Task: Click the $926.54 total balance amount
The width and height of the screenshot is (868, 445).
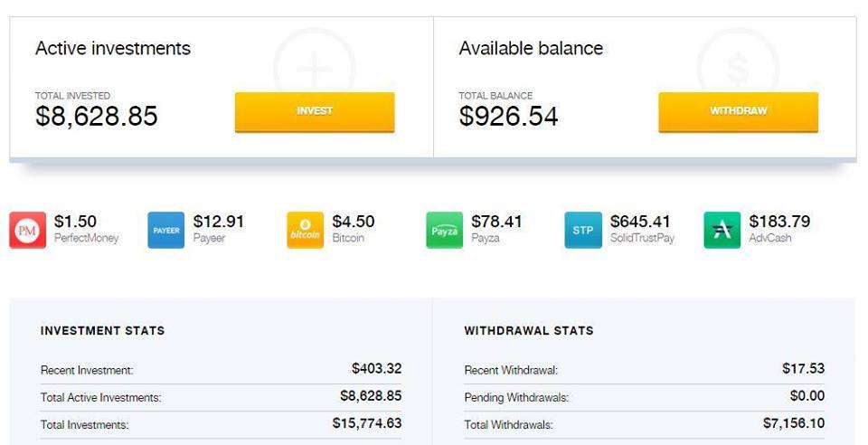Action: (508, 117)
